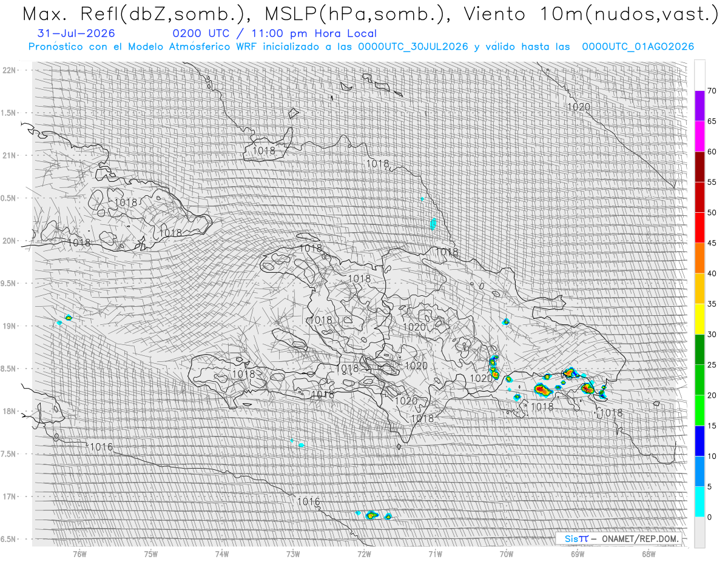Select the medium green 20-25 dBZ colorbar segment
Screen dimensions: 728x562
699,380
